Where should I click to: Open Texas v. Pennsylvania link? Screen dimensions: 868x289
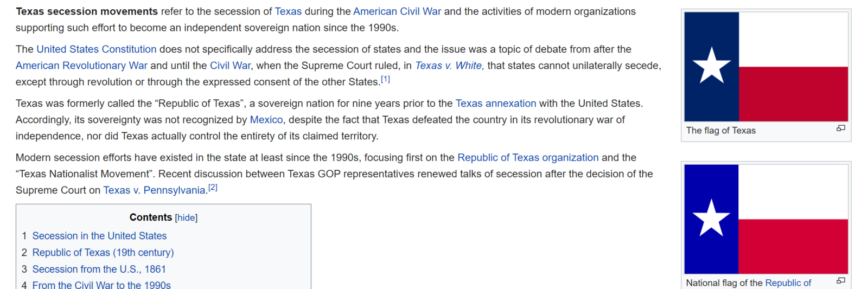tap(155, 190)
